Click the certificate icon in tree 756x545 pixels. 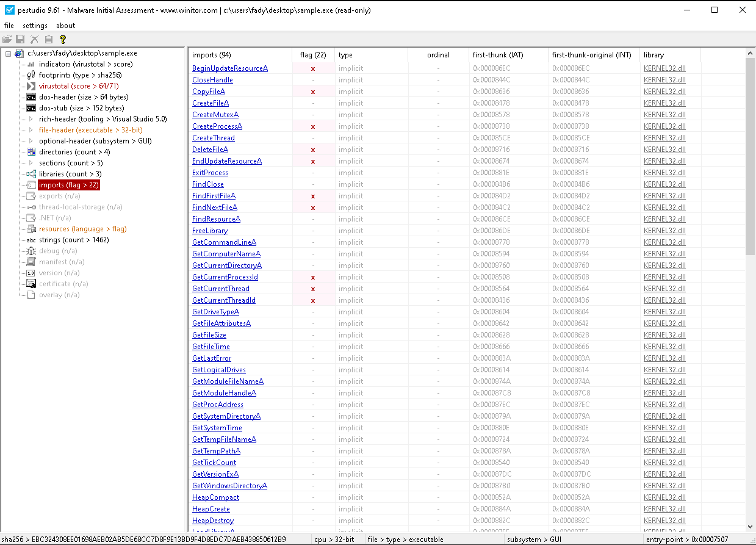click(31, 284)
